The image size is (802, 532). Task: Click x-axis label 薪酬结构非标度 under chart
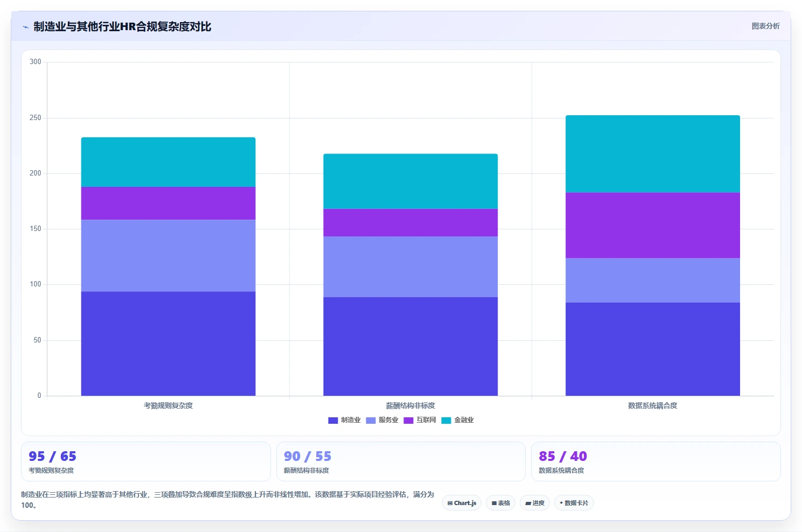click(410, 405)
